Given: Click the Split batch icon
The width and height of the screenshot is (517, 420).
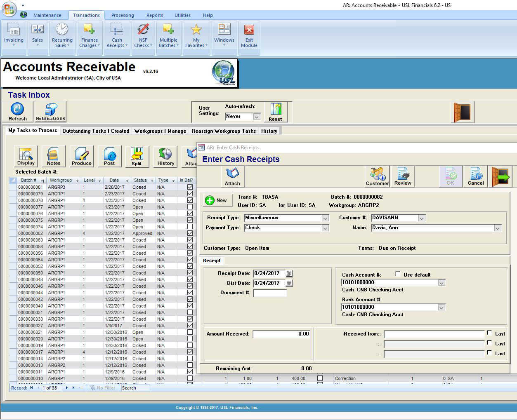Looking at the screenshot, I should click(x=137, y=156).
